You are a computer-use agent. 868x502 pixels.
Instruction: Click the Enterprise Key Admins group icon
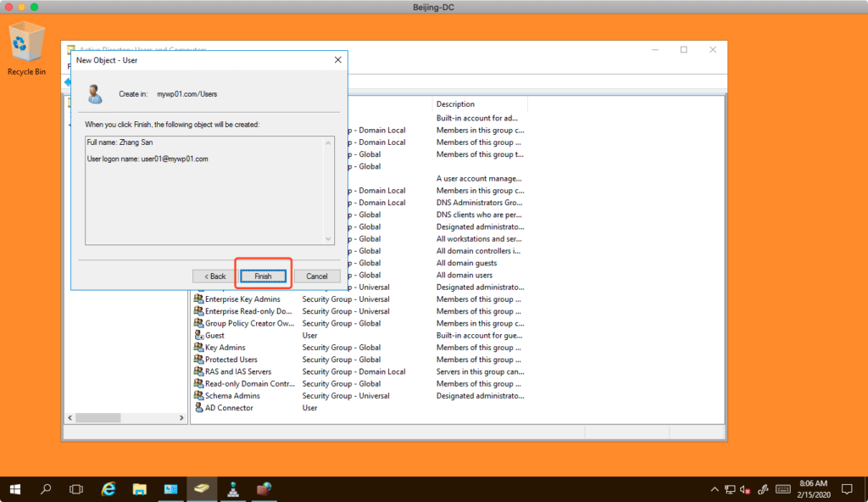tap(198, 299)
